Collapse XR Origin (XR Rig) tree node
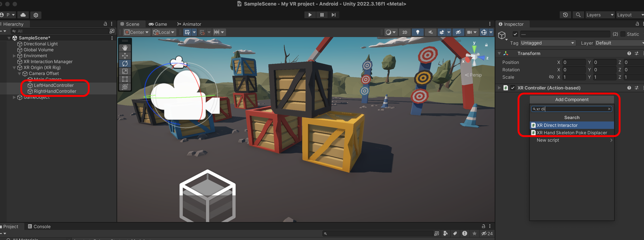The image size is (644, 240). click(14, 68)
